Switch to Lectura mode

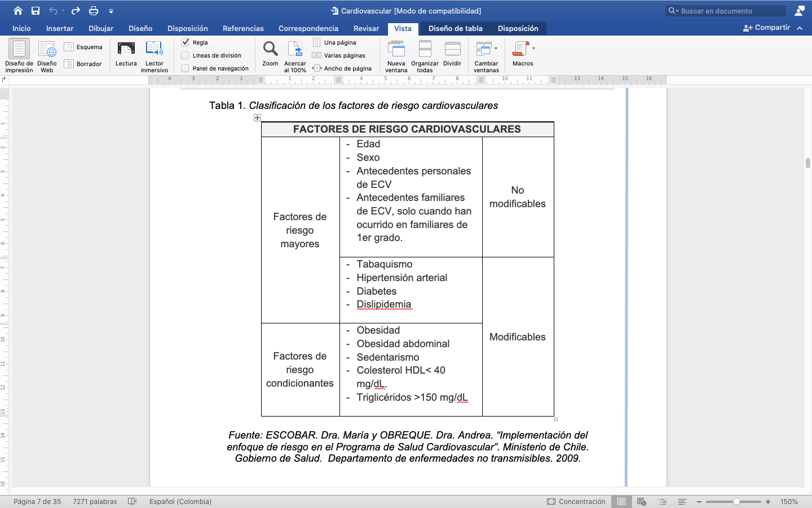coord(126,49)
